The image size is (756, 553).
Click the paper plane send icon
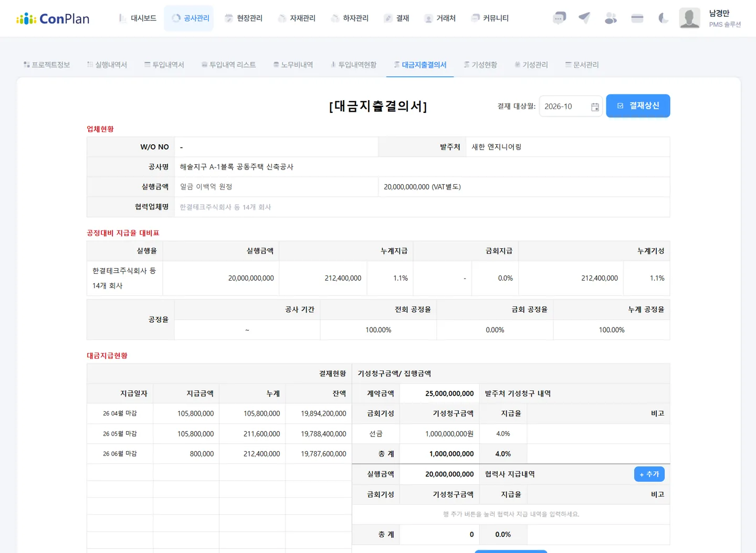584,18
